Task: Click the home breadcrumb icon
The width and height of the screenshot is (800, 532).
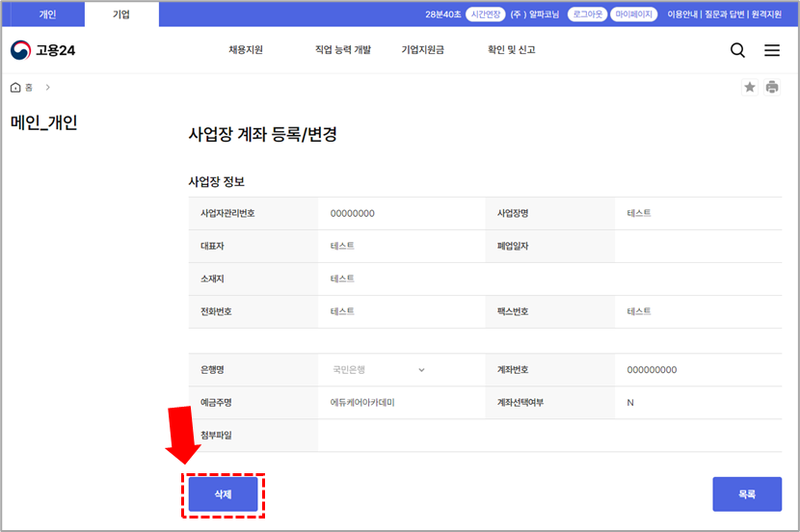Action: click(x=15, y=88)
